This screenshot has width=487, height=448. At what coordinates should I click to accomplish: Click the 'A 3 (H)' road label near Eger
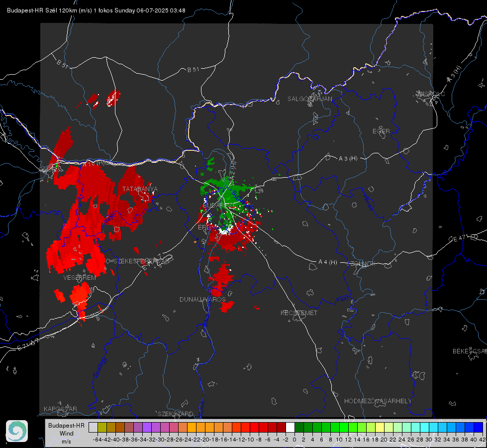(x=348, y=159)
